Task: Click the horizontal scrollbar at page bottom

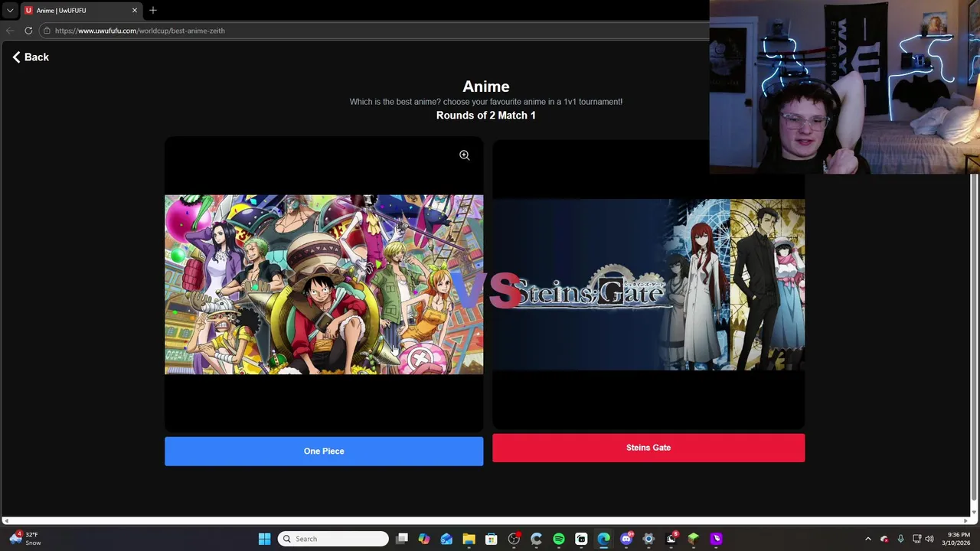Action: [486, 521]
